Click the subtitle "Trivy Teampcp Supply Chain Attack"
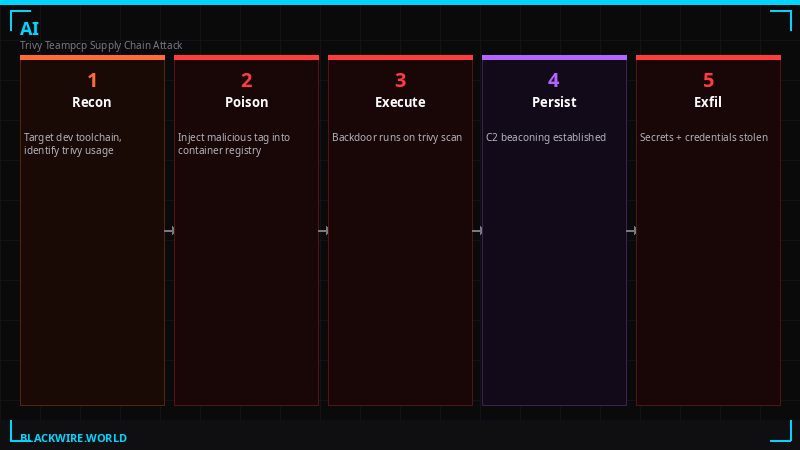This screenshot has width=800, height=450. 101,45
